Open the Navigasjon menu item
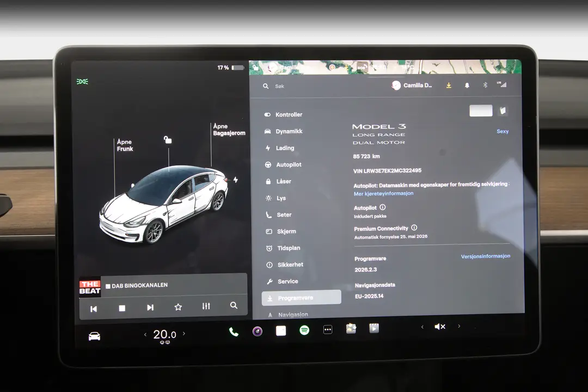The image size is (588, 392). coord(288,315)
